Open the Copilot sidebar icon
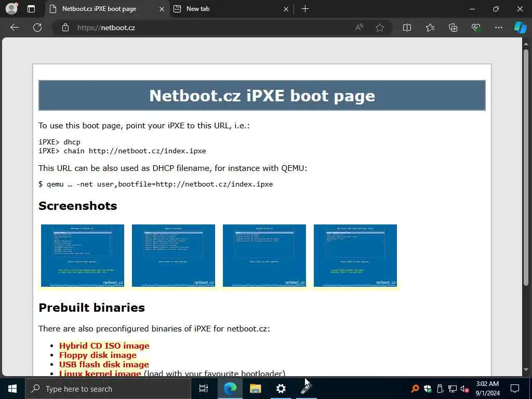The image size is (532, 399). point(520,28)
